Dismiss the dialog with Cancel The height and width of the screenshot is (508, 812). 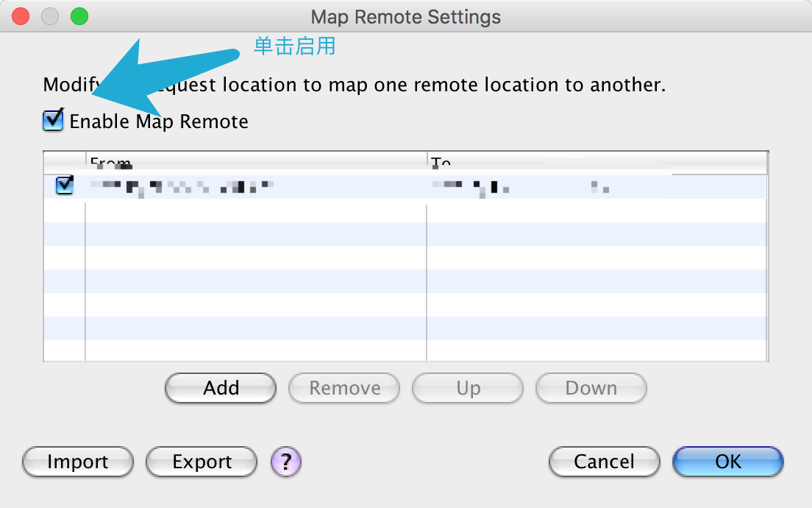pos(604,462)
